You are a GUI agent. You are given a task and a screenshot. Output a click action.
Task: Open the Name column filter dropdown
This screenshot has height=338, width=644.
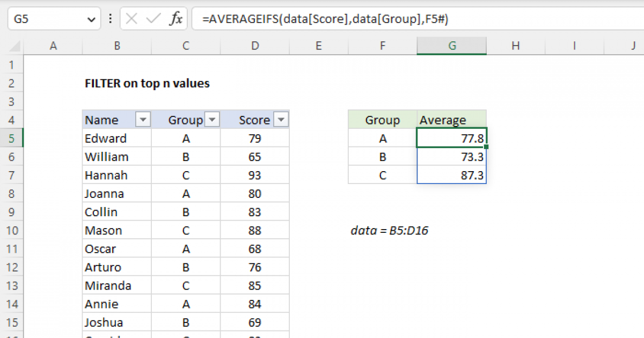(x=142, y=119)
